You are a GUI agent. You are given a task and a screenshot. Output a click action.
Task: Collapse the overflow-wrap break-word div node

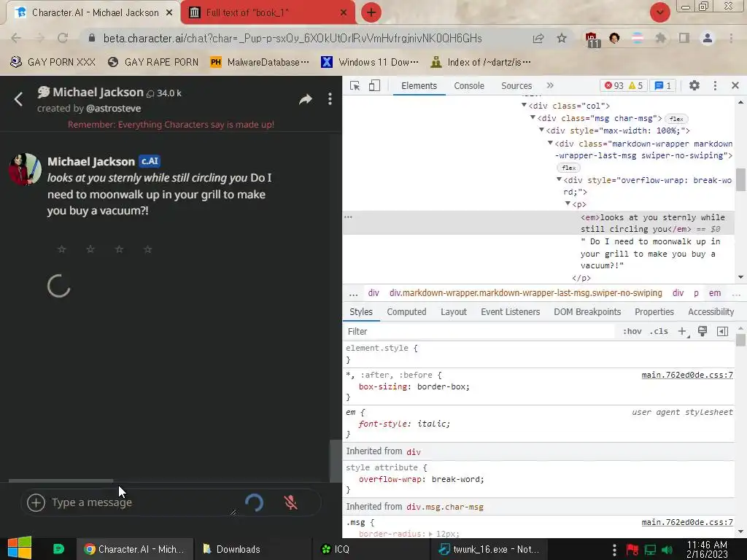[559, 179]
